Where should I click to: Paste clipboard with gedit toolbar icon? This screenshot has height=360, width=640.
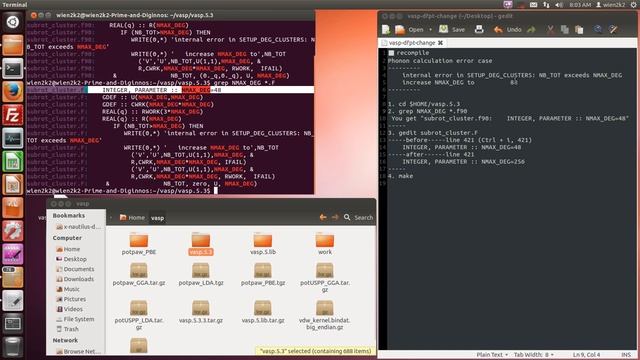coord(579,30)
